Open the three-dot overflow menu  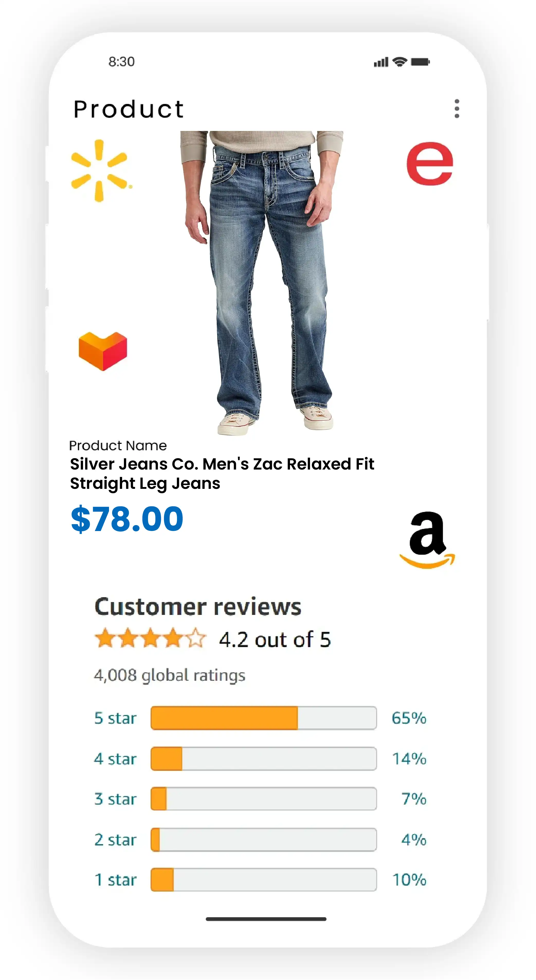pos(457,109)
